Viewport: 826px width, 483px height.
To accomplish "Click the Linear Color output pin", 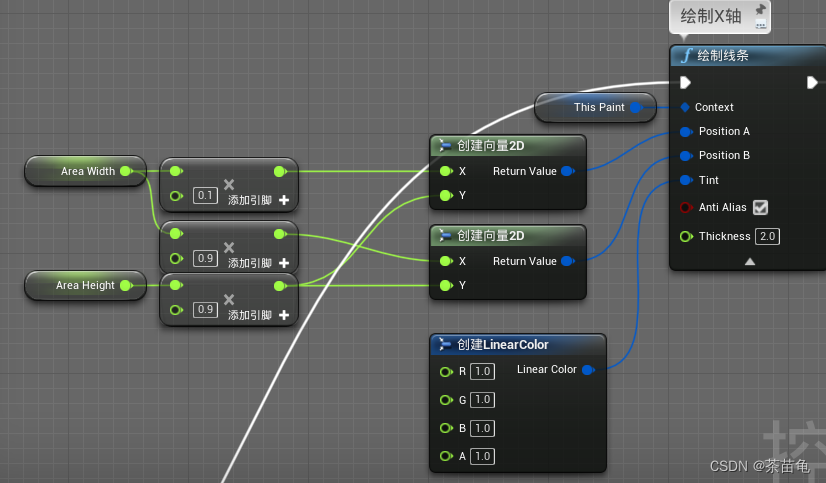I will tap(588, 370).
